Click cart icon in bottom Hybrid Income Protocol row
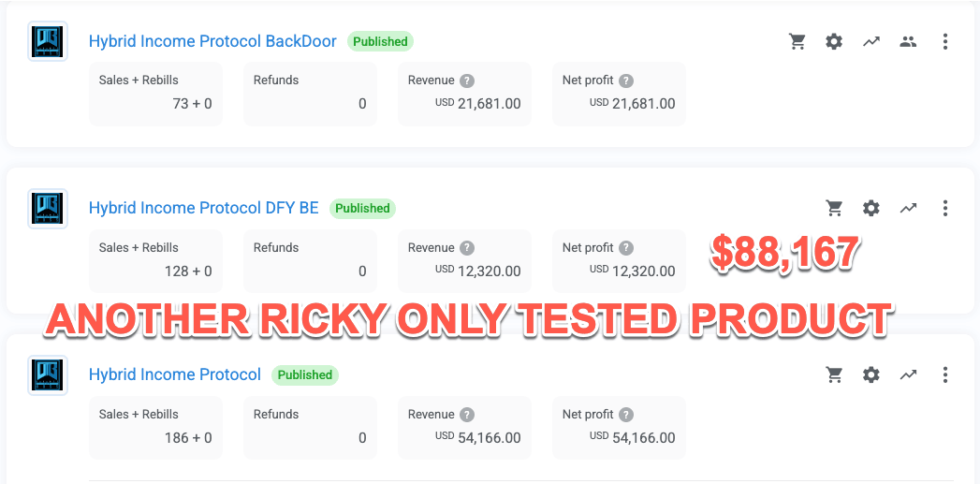This screenshot has width=980, height=484. pyautogui.click(x=834, y=375)
